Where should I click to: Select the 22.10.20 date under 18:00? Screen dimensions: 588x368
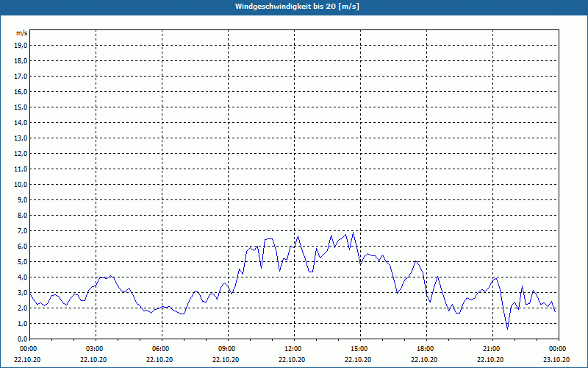(424, 360)
